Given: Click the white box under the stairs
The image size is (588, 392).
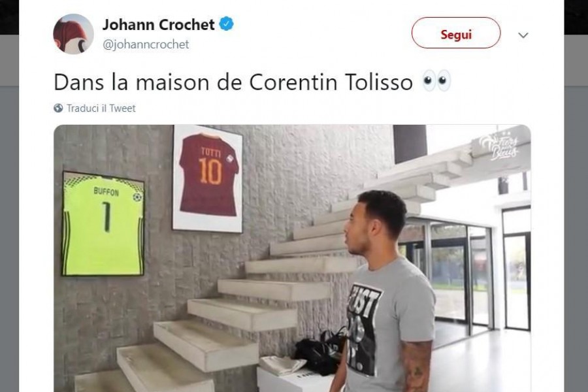Looking at the screenshot, I should 296,380.
